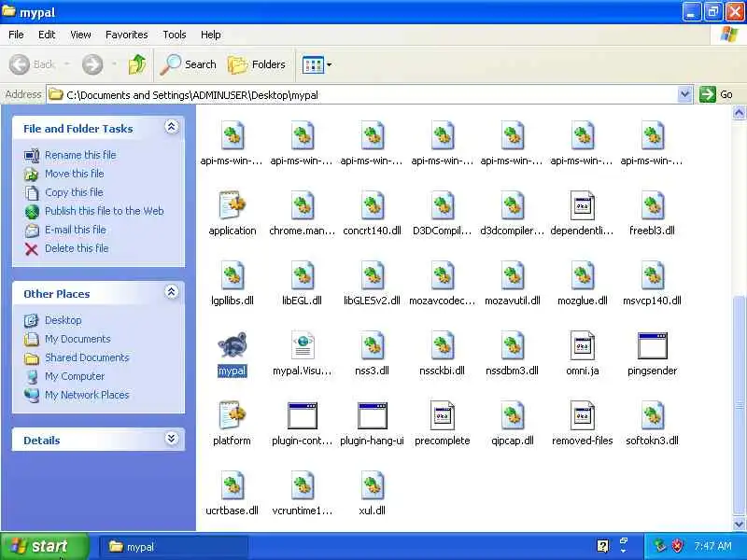Open the Help menu

point(211,35)
